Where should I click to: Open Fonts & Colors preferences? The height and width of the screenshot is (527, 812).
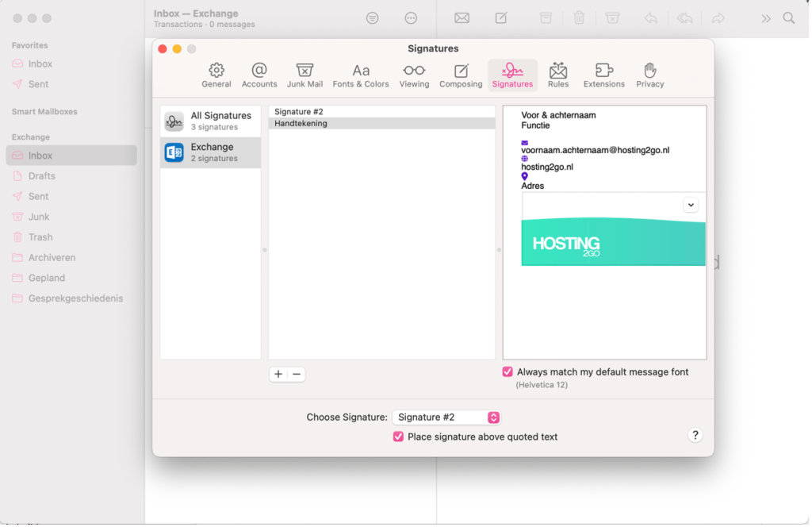click(x=361, y=75)
